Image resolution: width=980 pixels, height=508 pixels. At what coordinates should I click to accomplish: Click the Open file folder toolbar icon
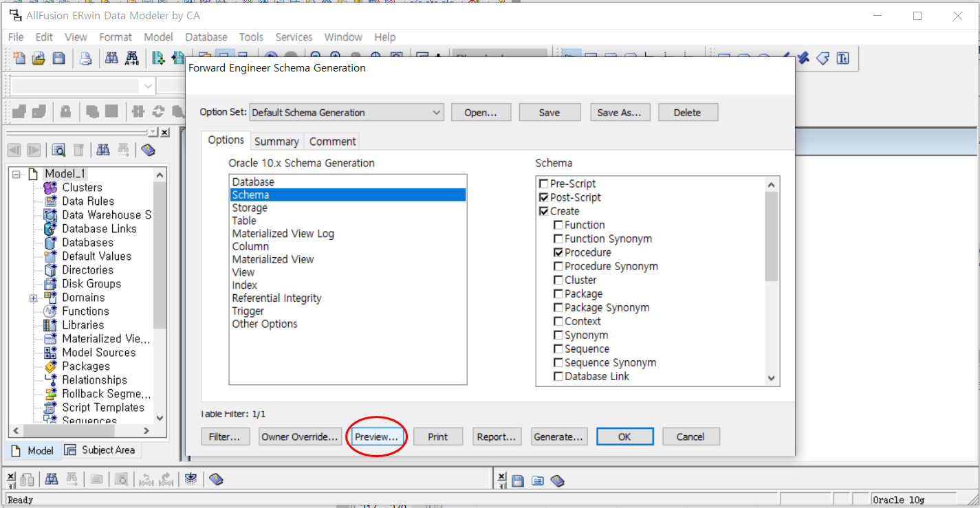39,58
